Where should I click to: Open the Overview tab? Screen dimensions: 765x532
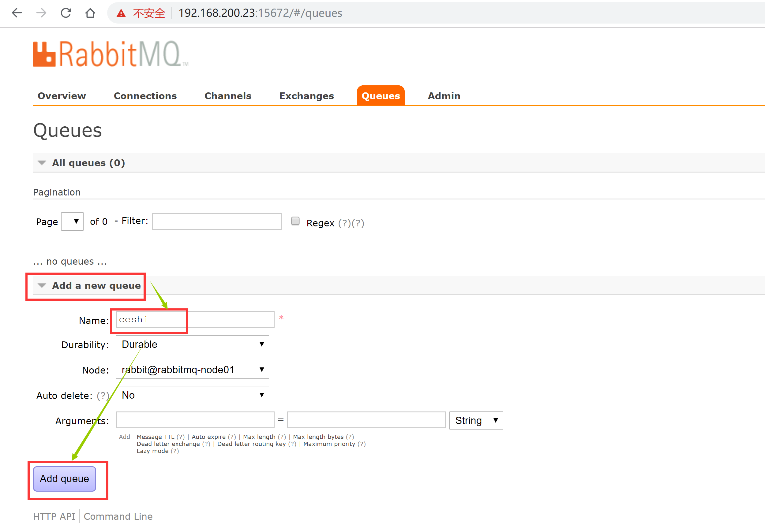(62, 96)
